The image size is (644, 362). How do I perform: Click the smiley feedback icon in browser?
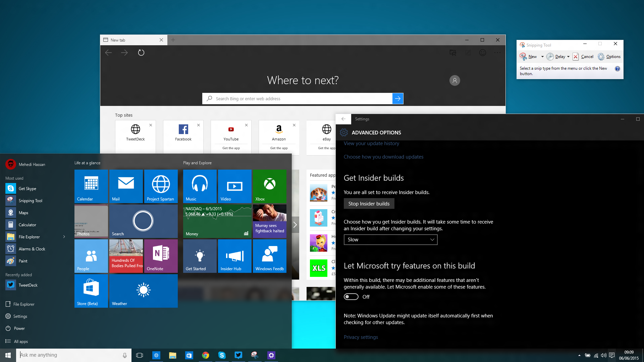click(482, 53)
